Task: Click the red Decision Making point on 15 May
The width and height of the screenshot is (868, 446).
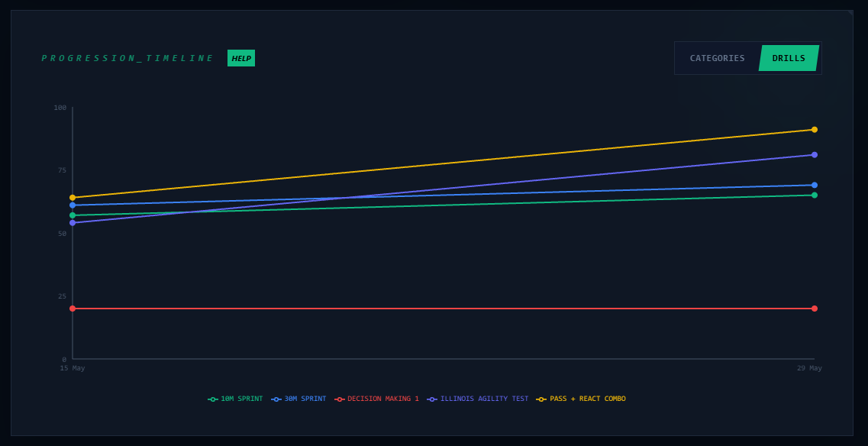Action: tap(73, 309)
